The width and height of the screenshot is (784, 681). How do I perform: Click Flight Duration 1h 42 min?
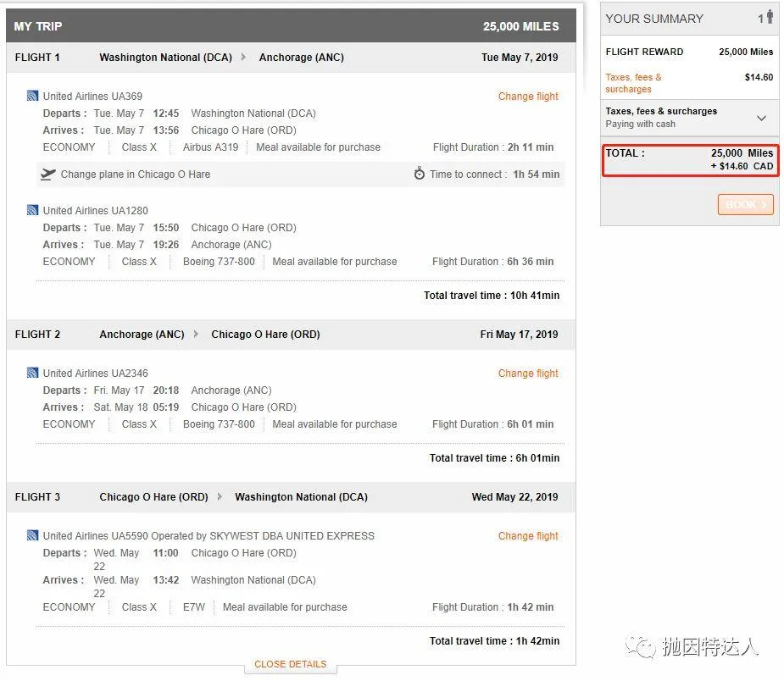pyautogui.click(x=493, y=607)
